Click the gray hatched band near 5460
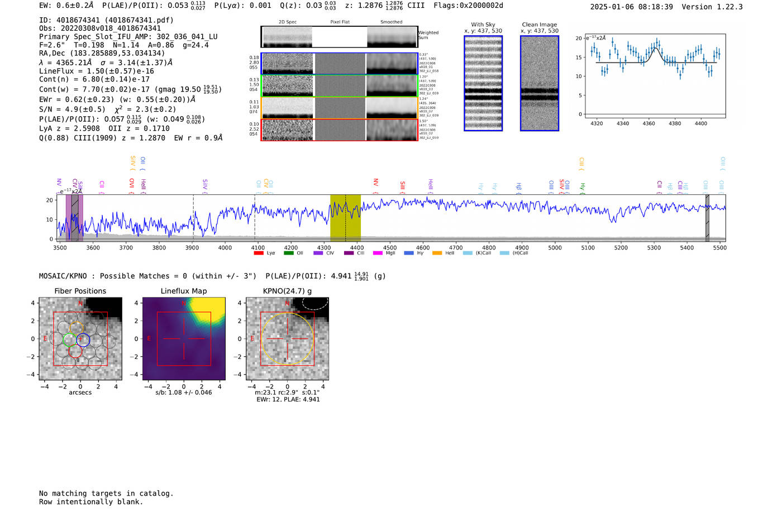The width and height of the screenshot is (782, 532). pos(707,218)
